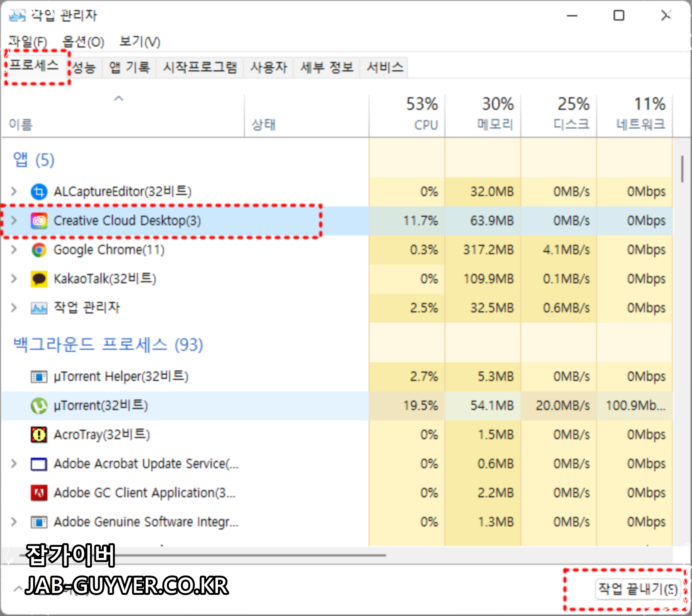Expand the Google Chrome(11) process group

click(14, 249)
